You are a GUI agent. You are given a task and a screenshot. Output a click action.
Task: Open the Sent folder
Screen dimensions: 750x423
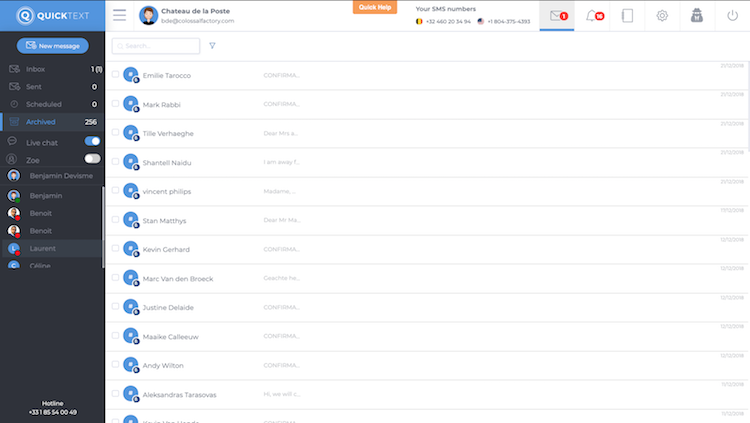point(35,87)
